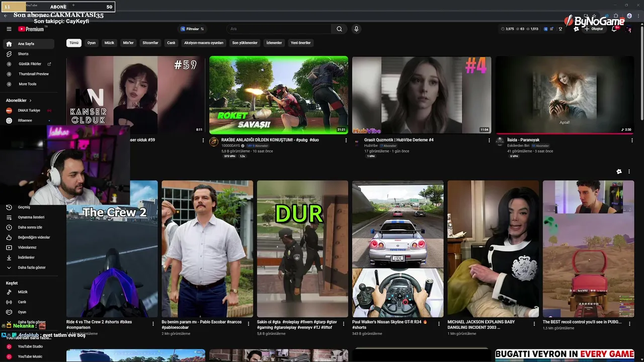
Task: Open İndirilenler downloads in the sidebar
Action: pos(28,257)
